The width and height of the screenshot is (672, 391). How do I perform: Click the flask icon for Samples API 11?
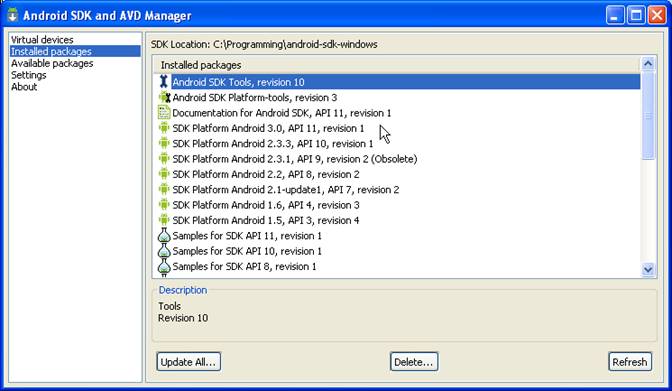[x=164, y=235]
